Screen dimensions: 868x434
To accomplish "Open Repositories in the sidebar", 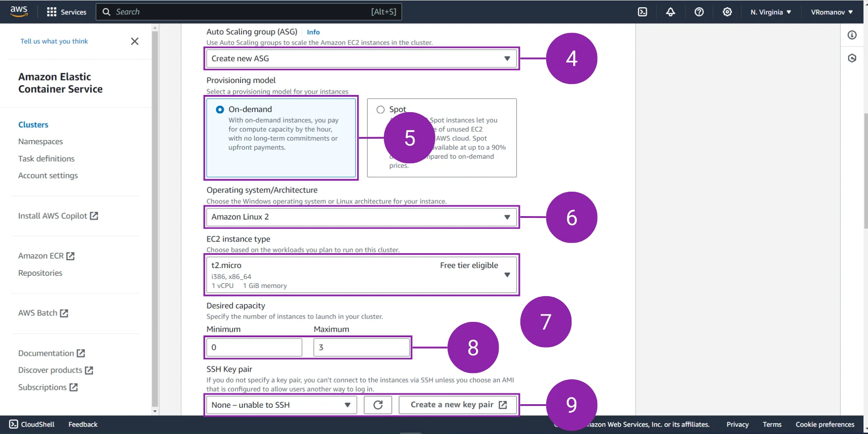I will 40,273.
